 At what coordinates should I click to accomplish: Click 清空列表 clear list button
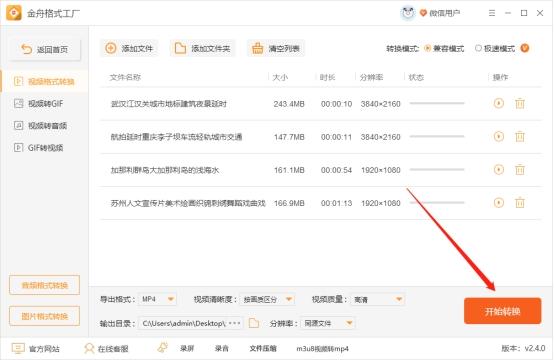pos(276,48)
